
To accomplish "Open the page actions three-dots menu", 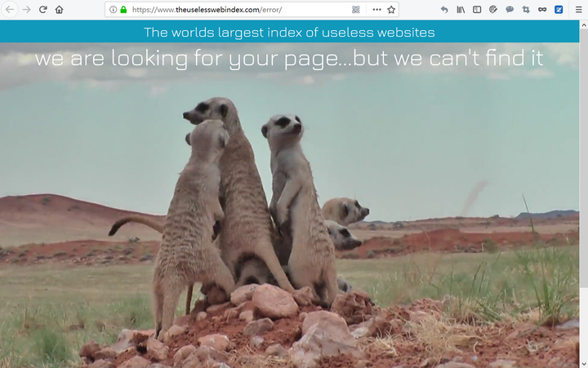I will 376,10.
